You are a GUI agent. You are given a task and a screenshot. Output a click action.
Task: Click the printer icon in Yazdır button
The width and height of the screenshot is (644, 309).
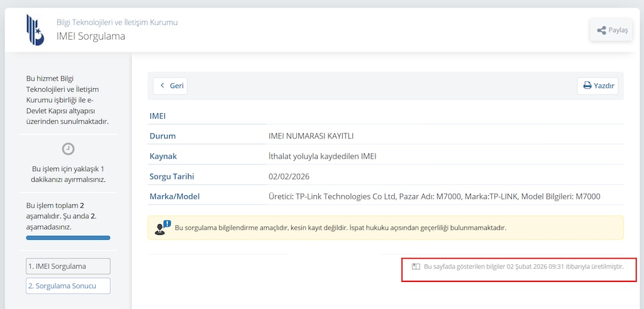point(587,86)
